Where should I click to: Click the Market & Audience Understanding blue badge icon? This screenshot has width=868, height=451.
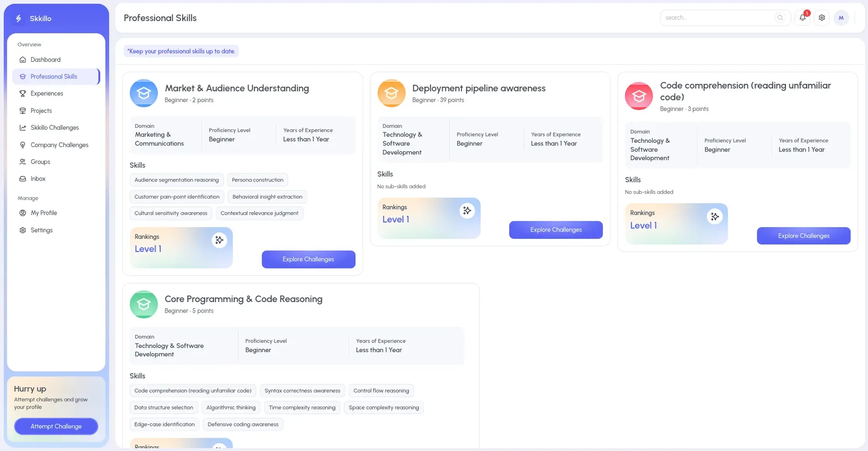(x=144, y=93)
